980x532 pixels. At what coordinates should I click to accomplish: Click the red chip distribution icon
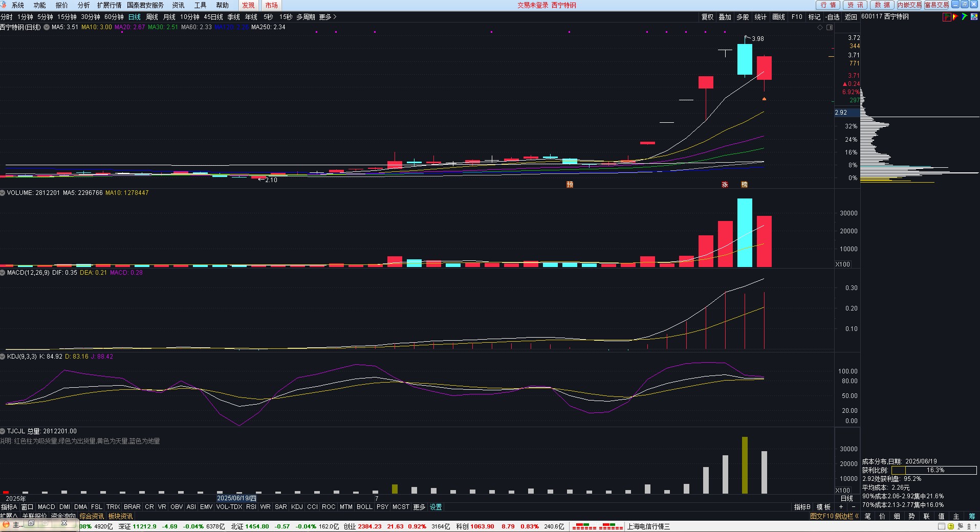[947, 17]
